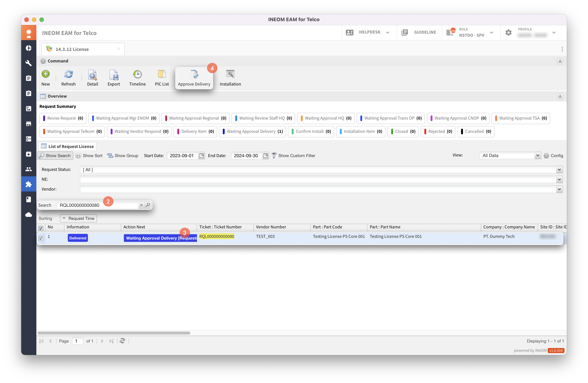Sort by Vendor Number column header
The image size is (588, 383).
click(x=271, y=227)
